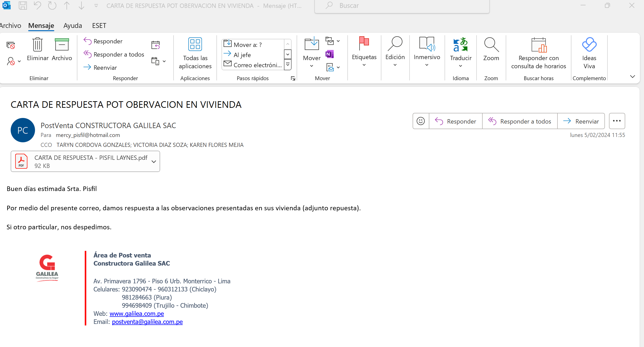Click Reenviar in the ribbon
Screen dimensions: 644x347
tap(100, 67)
